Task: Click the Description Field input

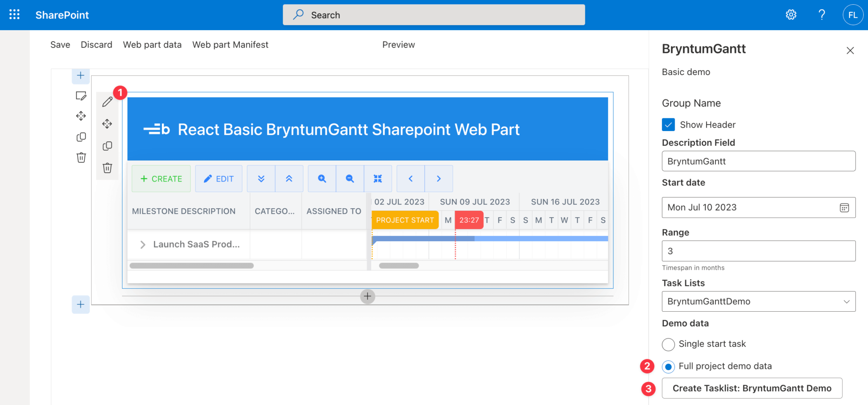Action: coord(759,161)
